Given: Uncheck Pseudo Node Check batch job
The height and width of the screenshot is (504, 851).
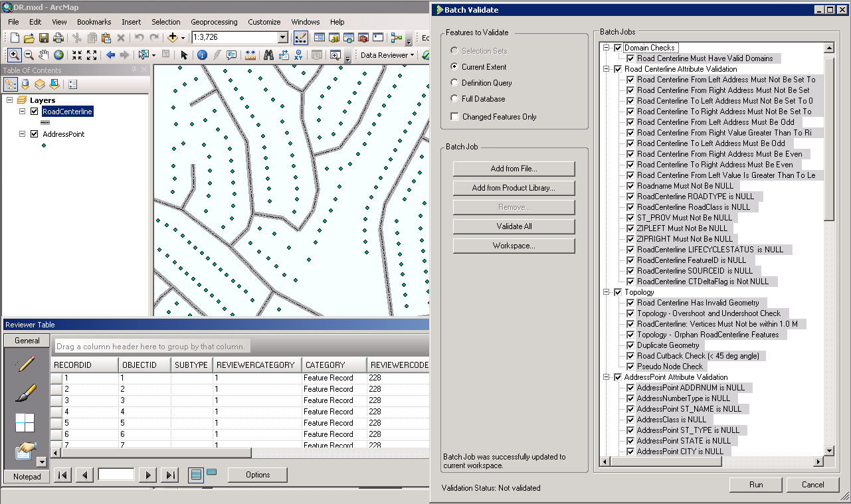Looking at the screenshot, I should coord(630,367).
